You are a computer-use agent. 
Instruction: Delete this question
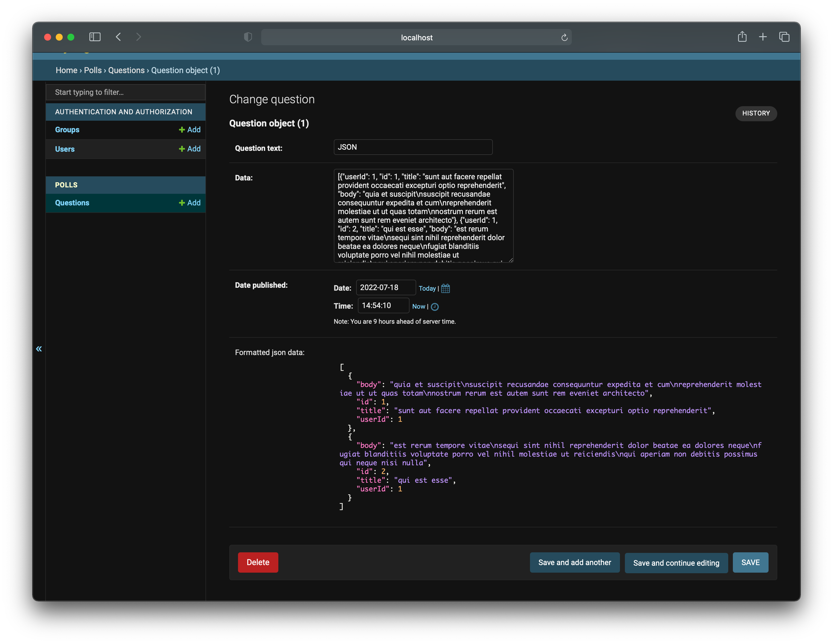[x=258, y=562]
